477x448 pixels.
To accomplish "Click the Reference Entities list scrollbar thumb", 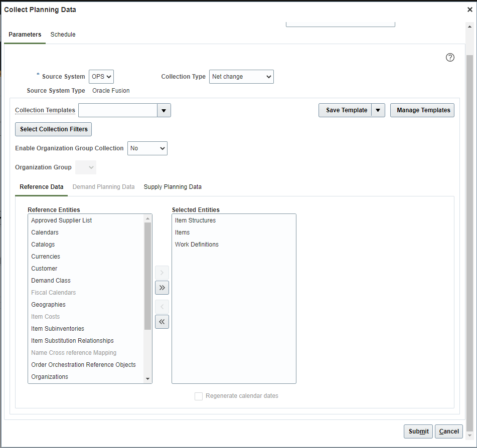I will pyautogui.click(x=147, y=276).
